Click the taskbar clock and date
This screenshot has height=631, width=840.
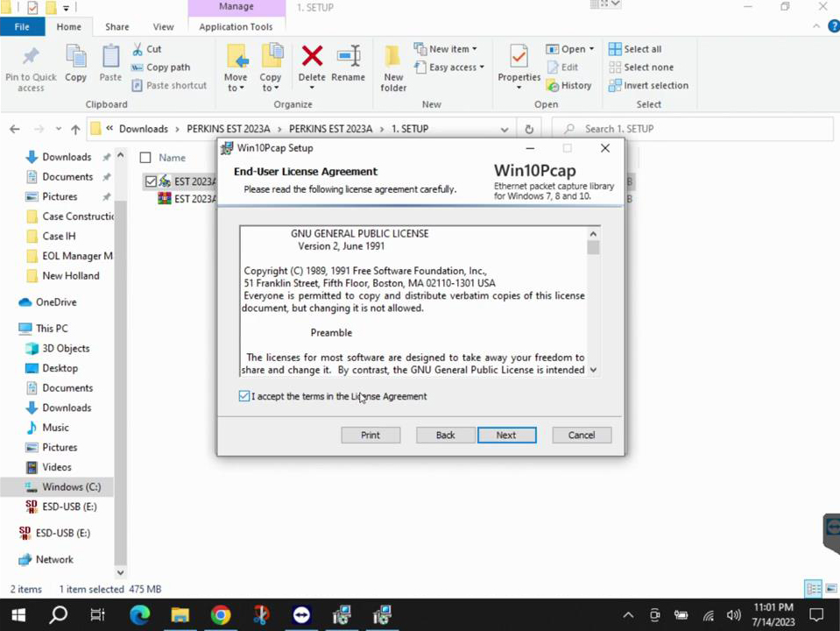[x=773, y=615]
